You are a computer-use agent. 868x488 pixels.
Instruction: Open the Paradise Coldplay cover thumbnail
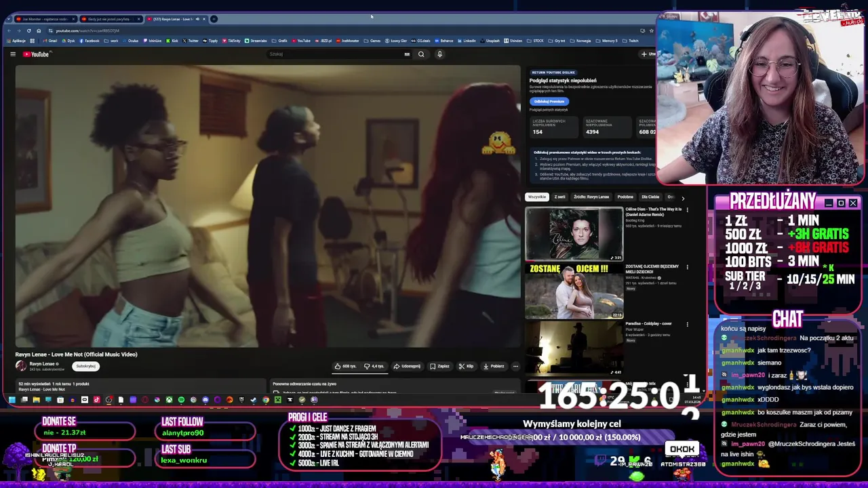tap(574, 348)
